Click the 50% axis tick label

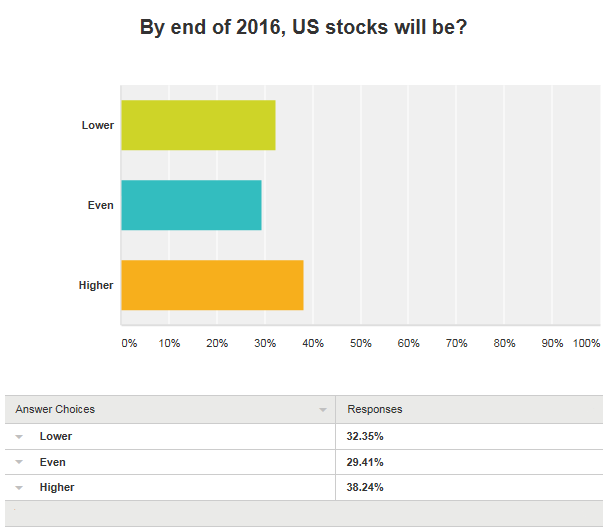pos(360,343)
